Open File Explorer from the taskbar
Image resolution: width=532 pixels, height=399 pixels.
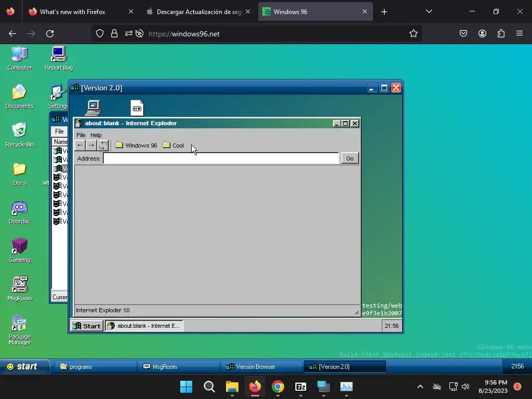coord(232,387)
